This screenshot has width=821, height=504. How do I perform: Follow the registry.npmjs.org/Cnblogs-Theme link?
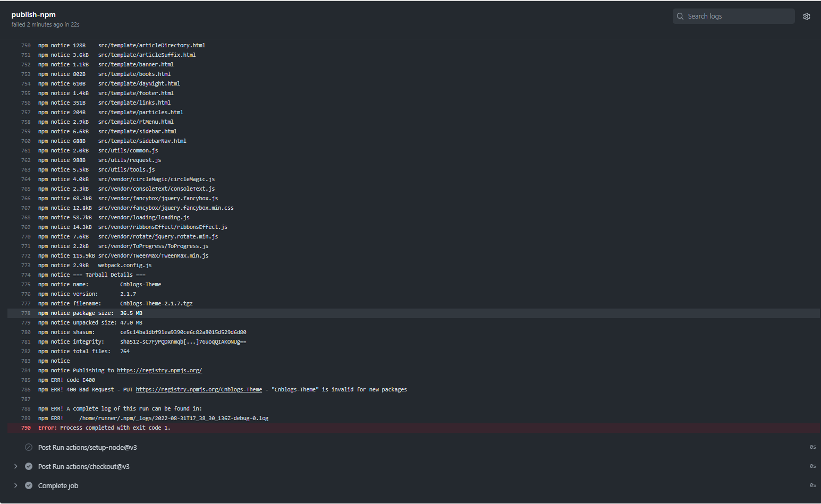coord(199,390)
